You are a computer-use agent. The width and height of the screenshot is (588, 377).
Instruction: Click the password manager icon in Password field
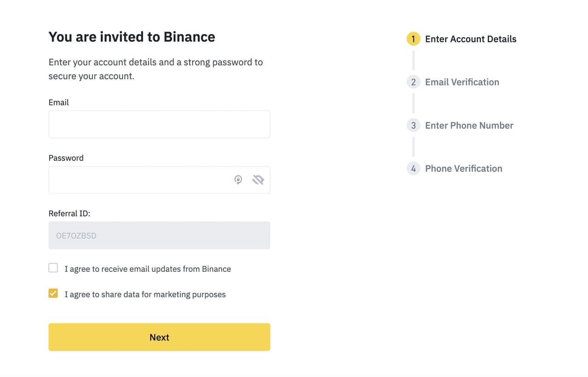click(238, 180)
